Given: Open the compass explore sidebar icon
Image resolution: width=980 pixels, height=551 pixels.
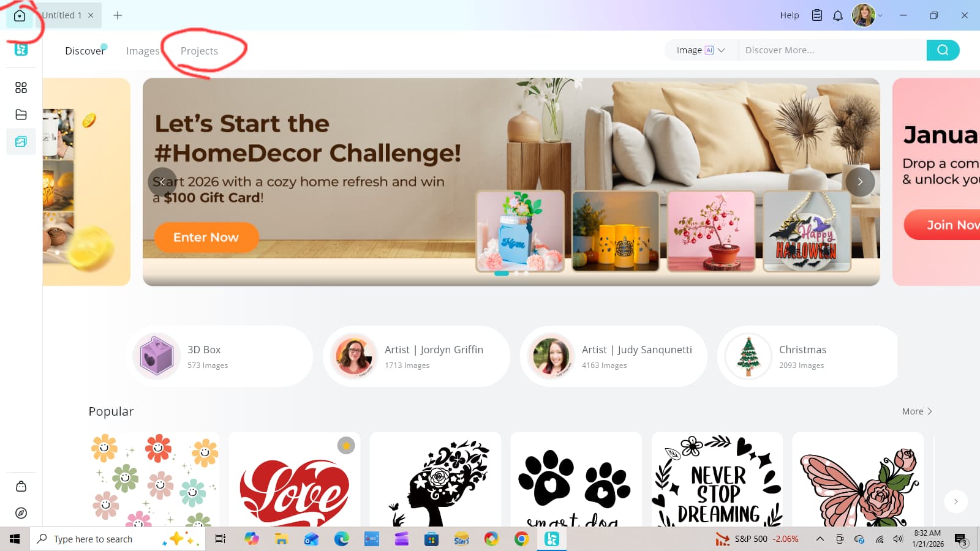Looking at the screenshot, I should pyautogui.click(x=21, y=513).
